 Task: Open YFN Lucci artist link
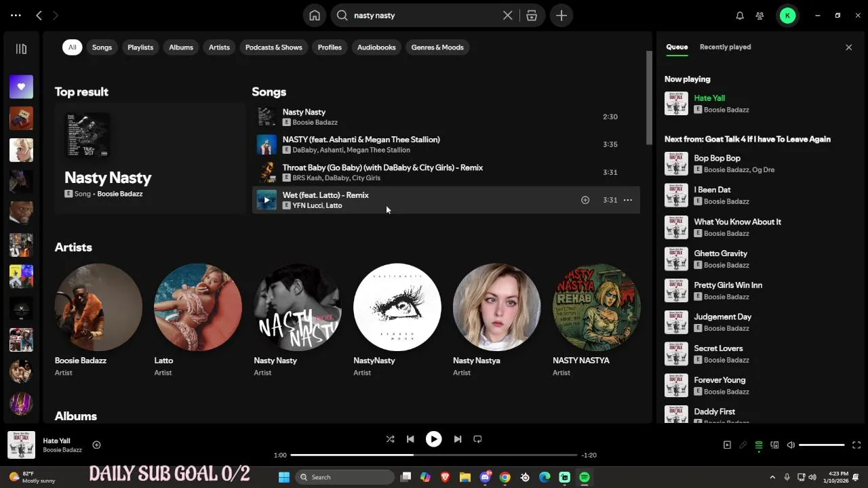(x=307, y=205)
